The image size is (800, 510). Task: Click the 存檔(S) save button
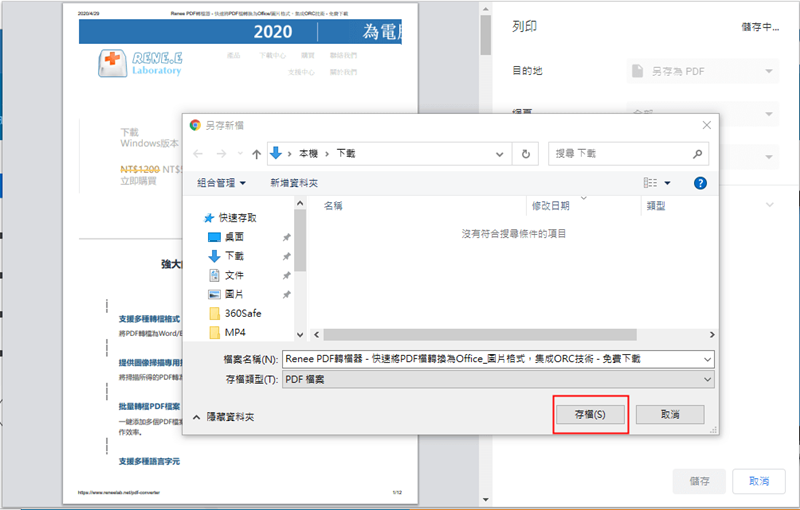coord(590,415)
